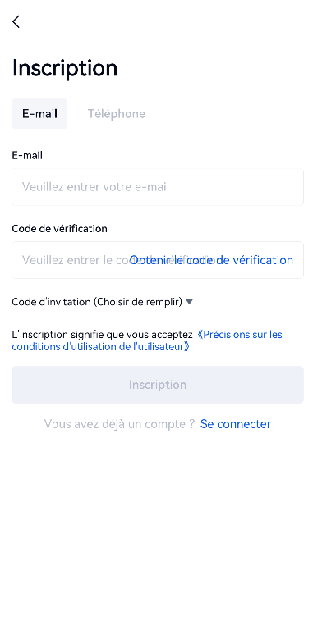Screen dimensions: 313x644
Task: Tap the closing bracket after l'utilisateur
Action: [186, 347]
